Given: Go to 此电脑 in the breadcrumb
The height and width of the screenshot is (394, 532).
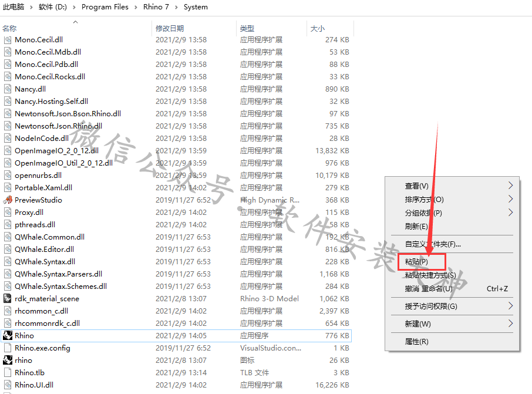Looking at the screenshot, I should coord(14,7).
